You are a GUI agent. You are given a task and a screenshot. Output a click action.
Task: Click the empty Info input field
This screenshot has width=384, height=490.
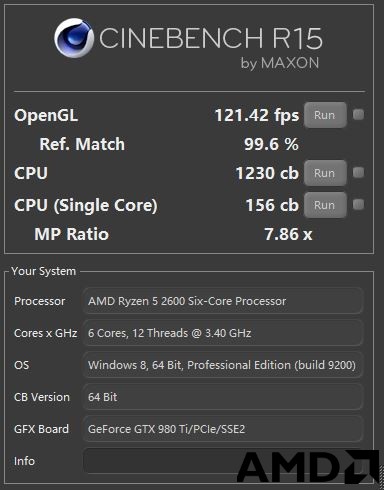click(x=223, y=461)
